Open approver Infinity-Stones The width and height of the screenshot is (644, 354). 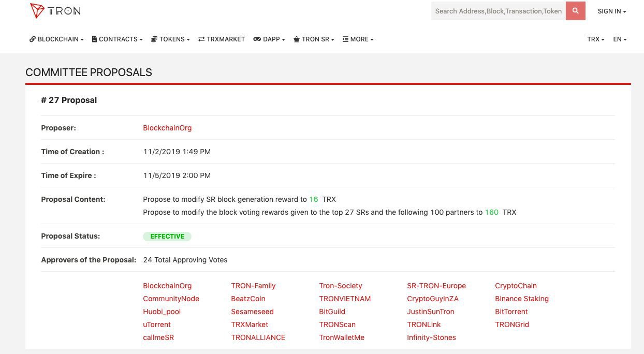click(431, 337)
